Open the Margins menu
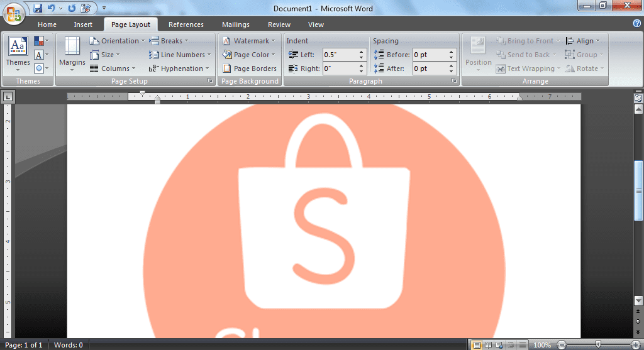The height and width of the screenshot is (350, 644). point(72,54)
